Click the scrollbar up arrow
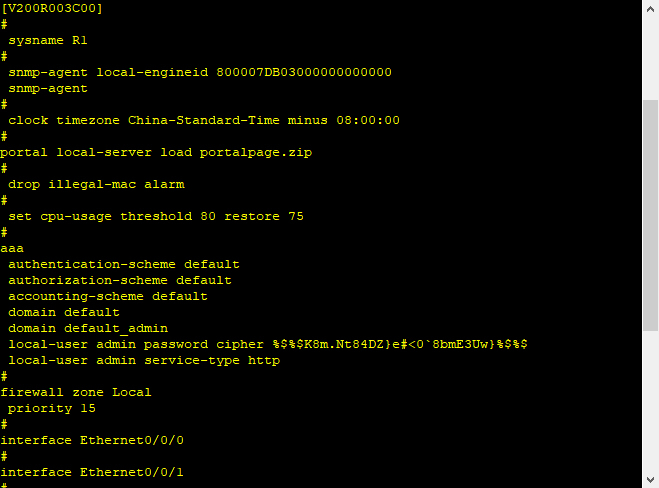The width and height of the screenshot is (659, 488). 650,8
